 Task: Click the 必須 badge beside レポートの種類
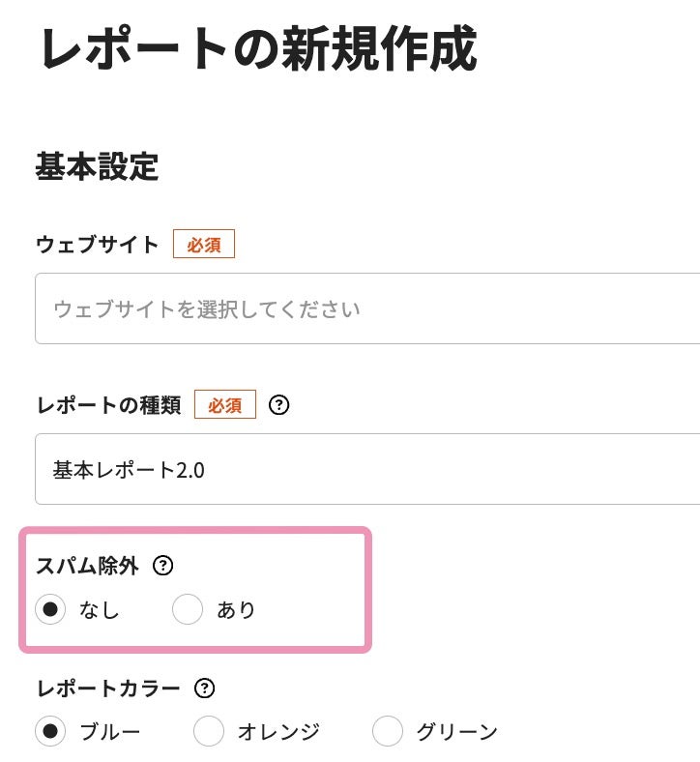point(225,405)
